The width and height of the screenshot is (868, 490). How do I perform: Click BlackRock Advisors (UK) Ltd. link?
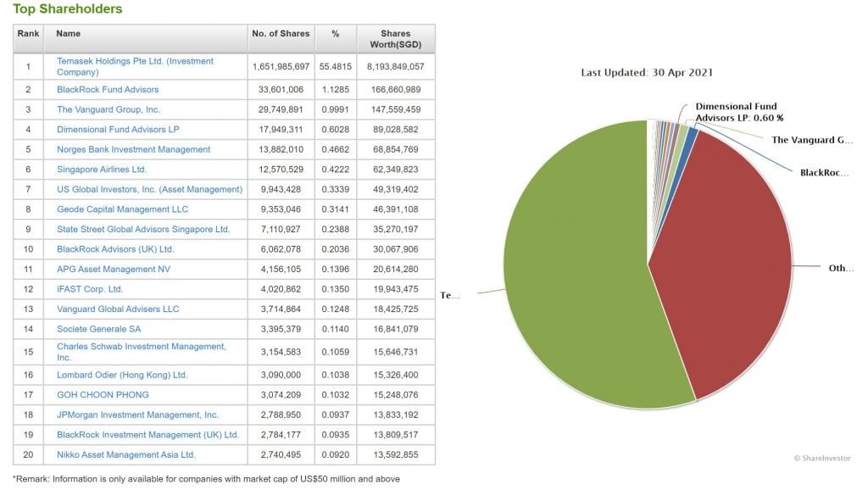(115, 249)
